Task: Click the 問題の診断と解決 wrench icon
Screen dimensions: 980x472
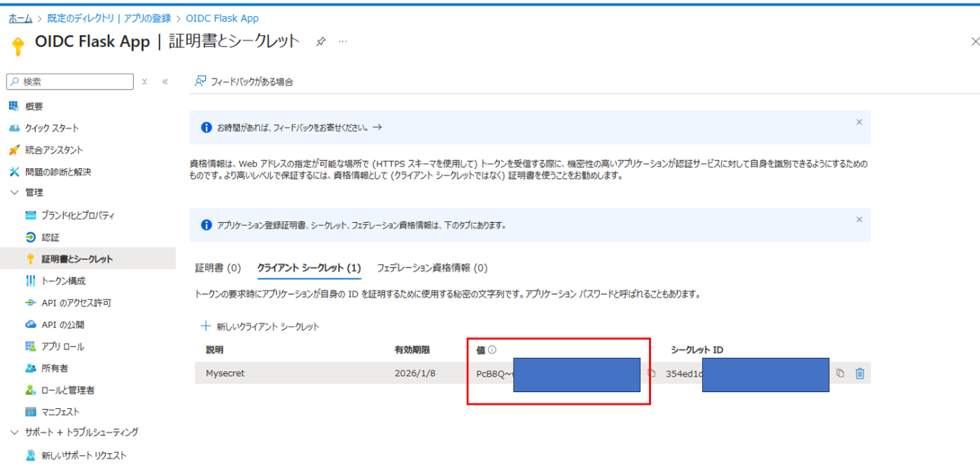Action: pyautogui.click(x=13, y=172)
